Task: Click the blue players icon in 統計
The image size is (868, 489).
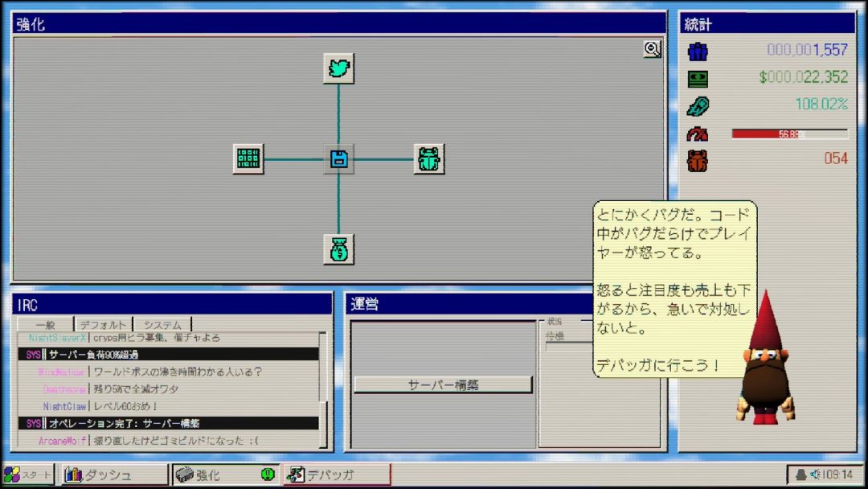Action: coord(698,51)
